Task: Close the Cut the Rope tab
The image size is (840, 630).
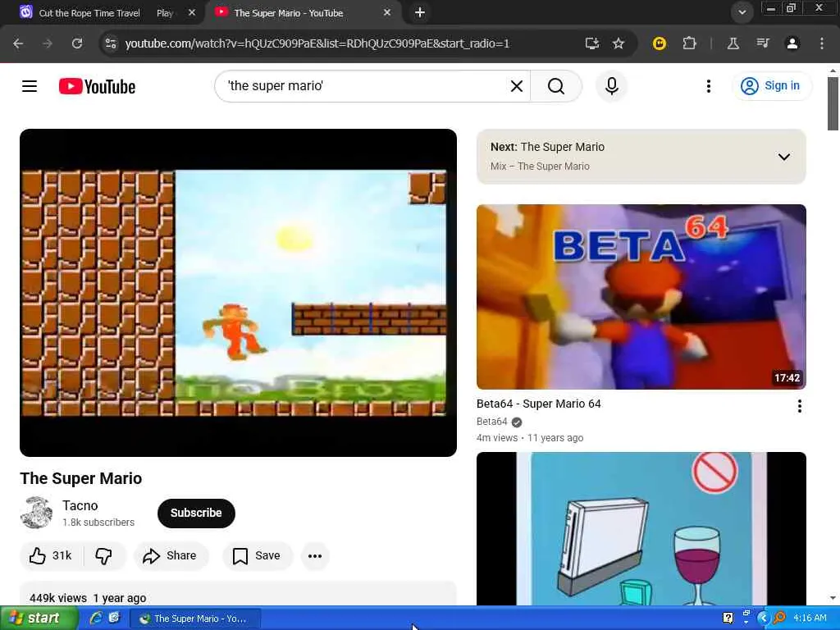Action: pos(192,12)
